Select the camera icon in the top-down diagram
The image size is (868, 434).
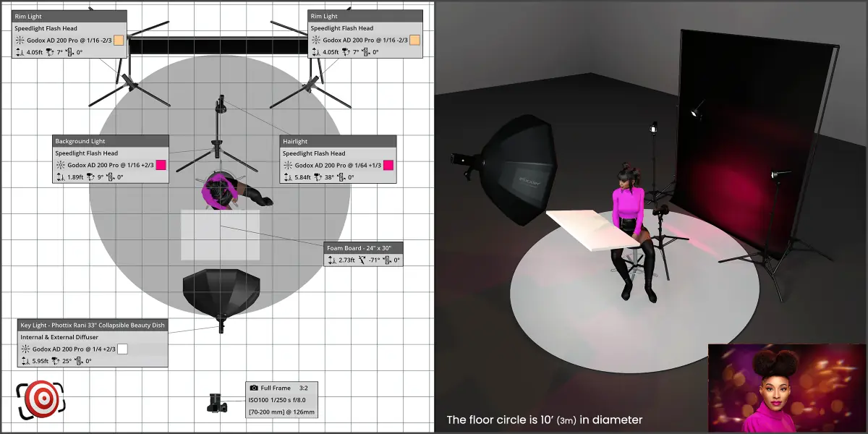pyautogui.click(x=218, y=403)
